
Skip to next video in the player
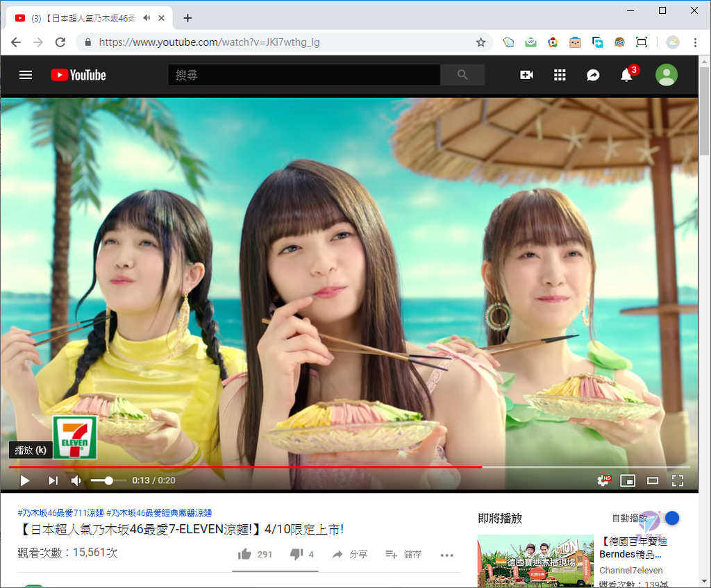tap(53, 480)
